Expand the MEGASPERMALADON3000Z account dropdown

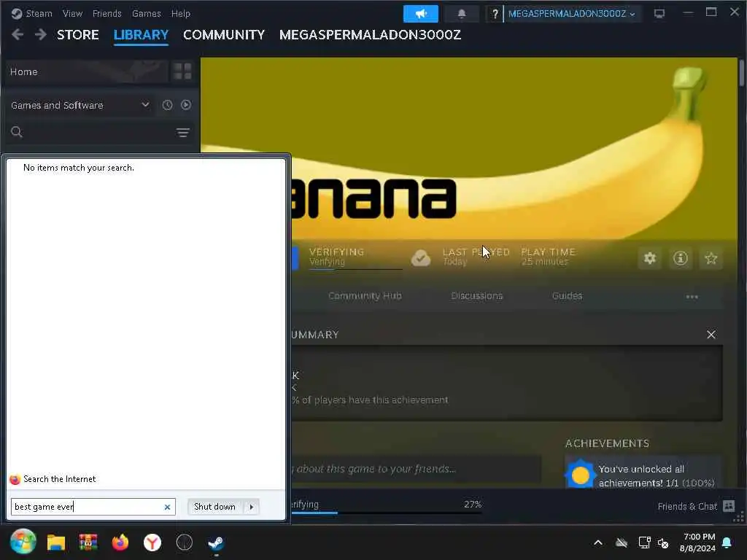click(572, 13)
